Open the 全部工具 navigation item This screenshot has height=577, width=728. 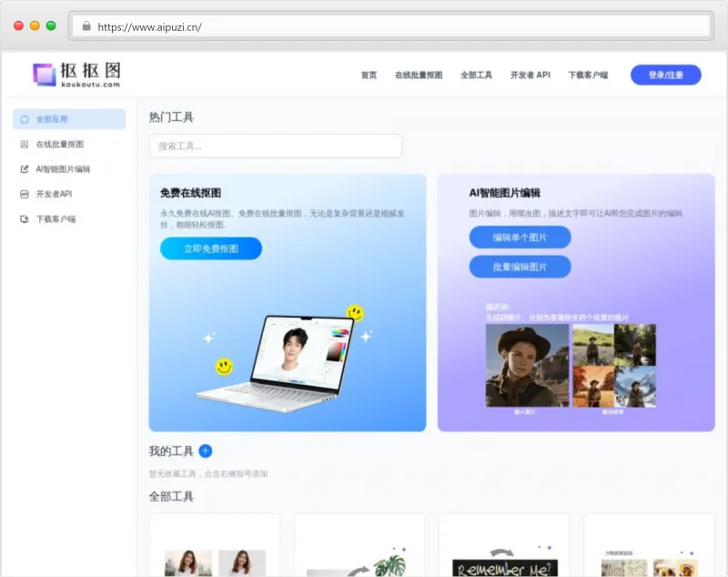coord(476,75)
